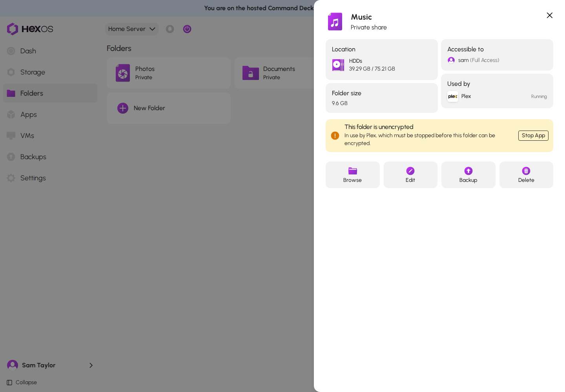Open the Storage page in sidebar
This screenshot has width=565, height=392.
click(x=50, y=72)
